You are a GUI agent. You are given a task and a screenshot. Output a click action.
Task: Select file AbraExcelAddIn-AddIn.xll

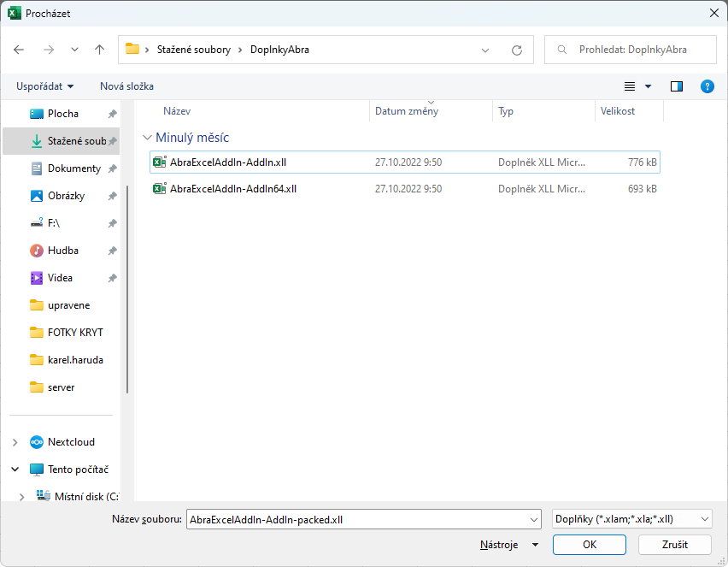tap(227, 162)
